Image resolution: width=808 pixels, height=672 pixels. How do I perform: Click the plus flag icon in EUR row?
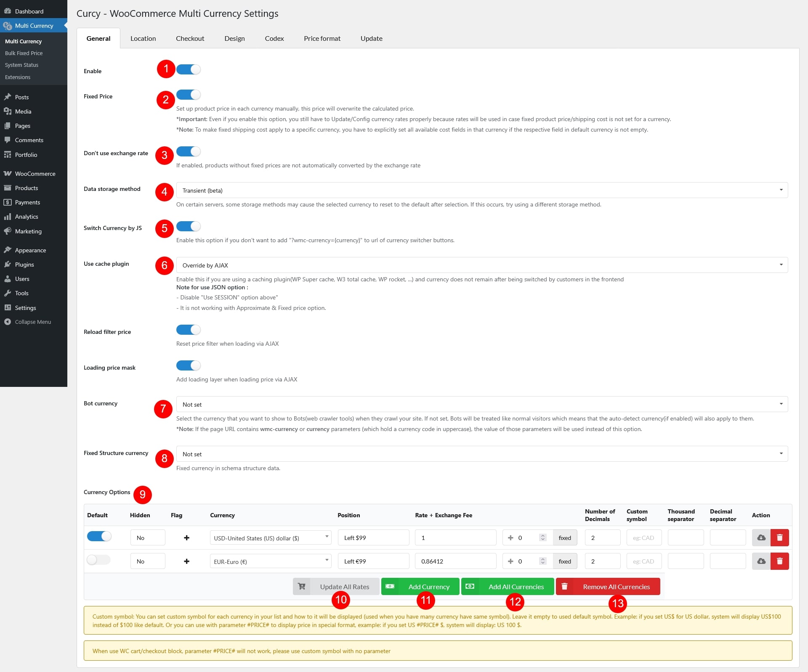[186, 561]
